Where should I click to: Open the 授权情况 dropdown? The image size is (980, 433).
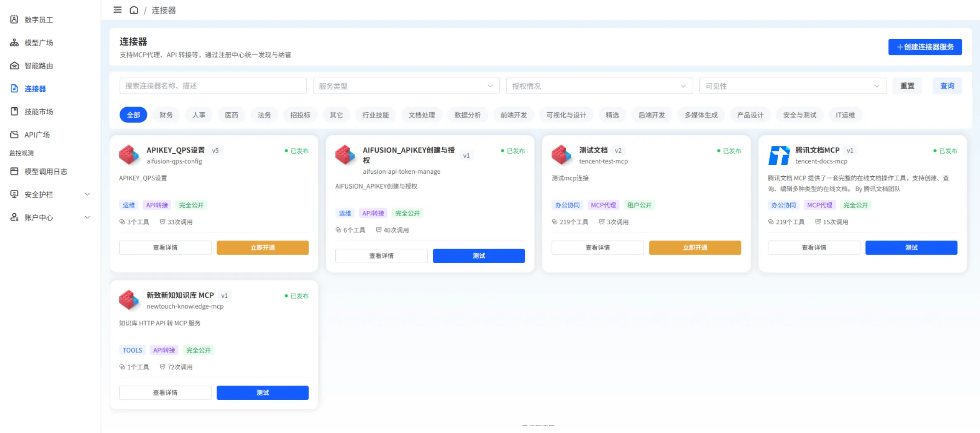599,86
